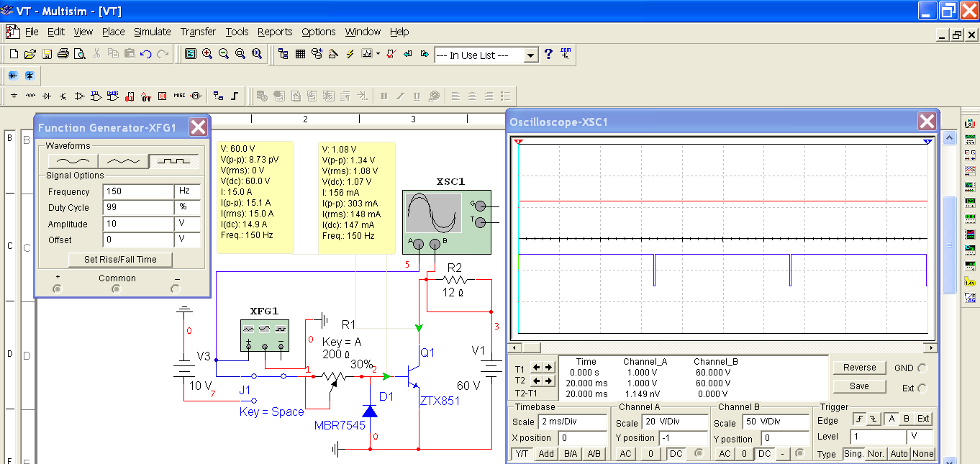Click the oscilloscope Reverse button

[859, 368]
